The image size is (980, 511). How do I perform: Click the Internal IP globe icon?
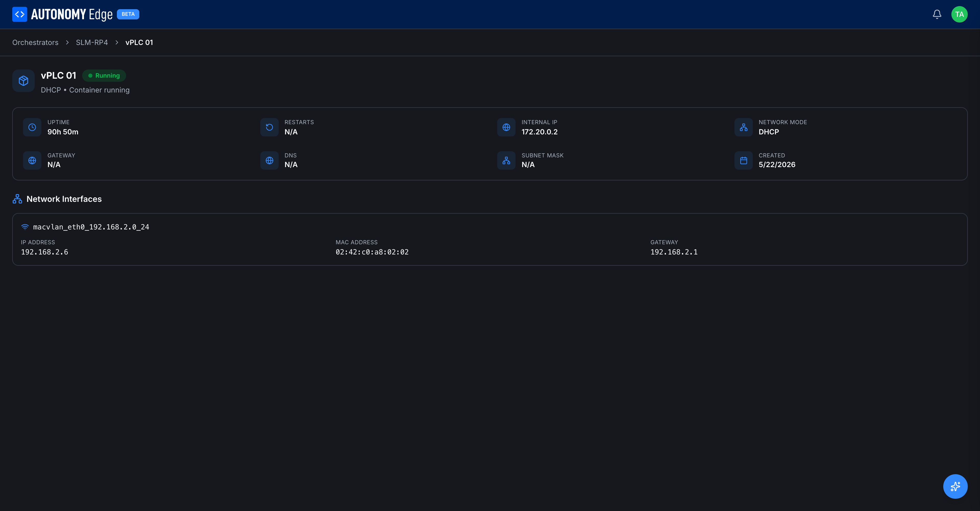click(x=506, y=127)
